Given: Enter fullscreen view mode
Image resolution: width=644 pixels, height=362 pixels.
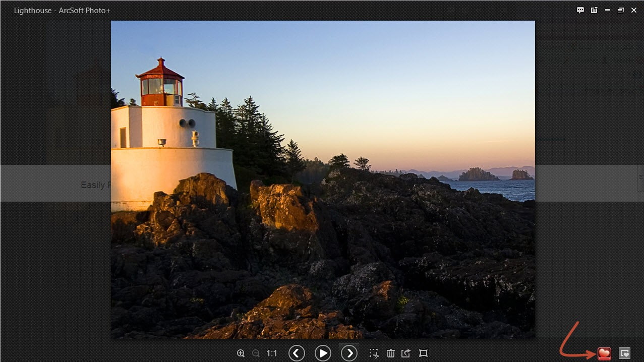Looking at the screenshot, I should pyautogui.click(x=424, y=353).
